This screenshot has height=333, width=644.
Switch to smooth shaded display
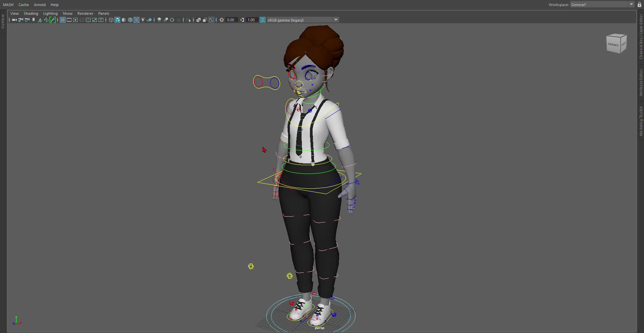pyautogui.click(x=117, y=20)
